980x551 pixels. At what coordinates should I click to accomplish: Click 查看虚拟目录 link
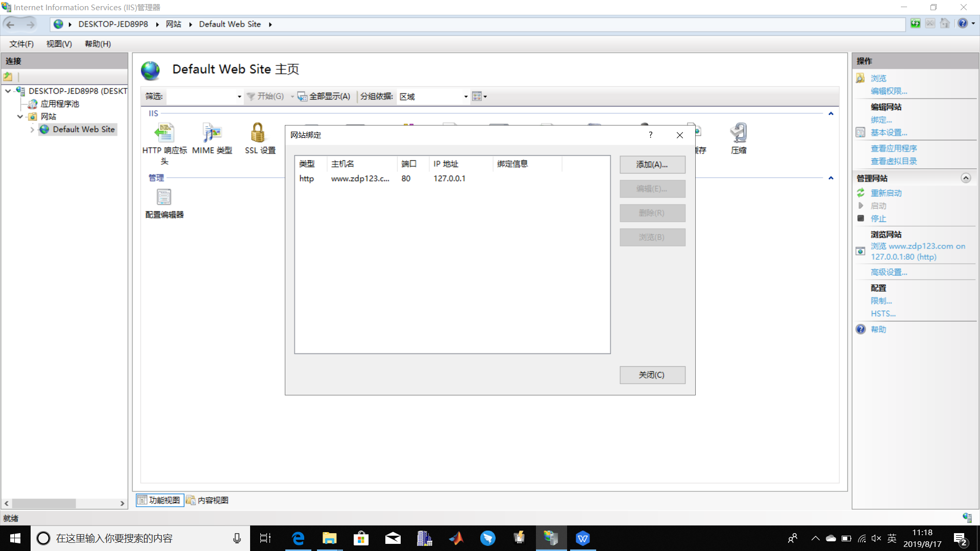click(x=894, y=161)
